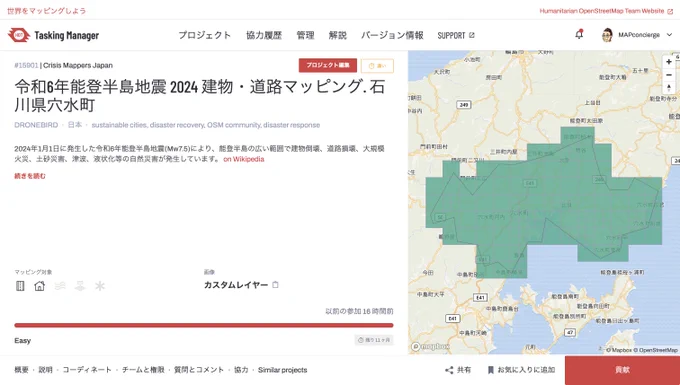
Task: Jump to Similar projects section
Action: (282, 370)
